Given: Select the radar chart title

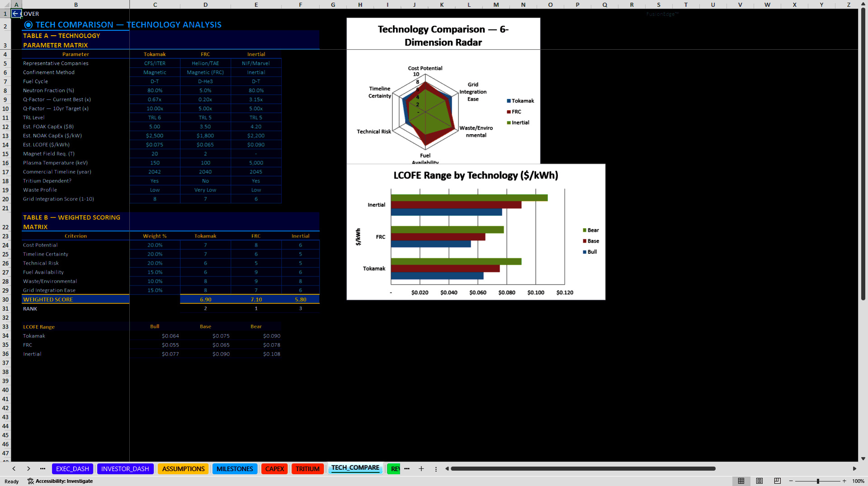Looking at the screenshot, I should tap(443, 36).
